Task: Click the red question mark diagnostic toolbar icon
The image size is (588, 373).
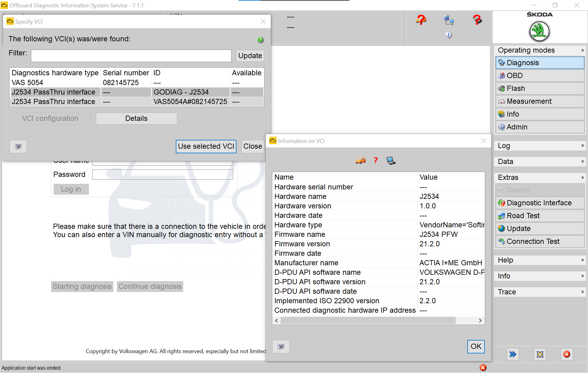Action: click(477, 20)
